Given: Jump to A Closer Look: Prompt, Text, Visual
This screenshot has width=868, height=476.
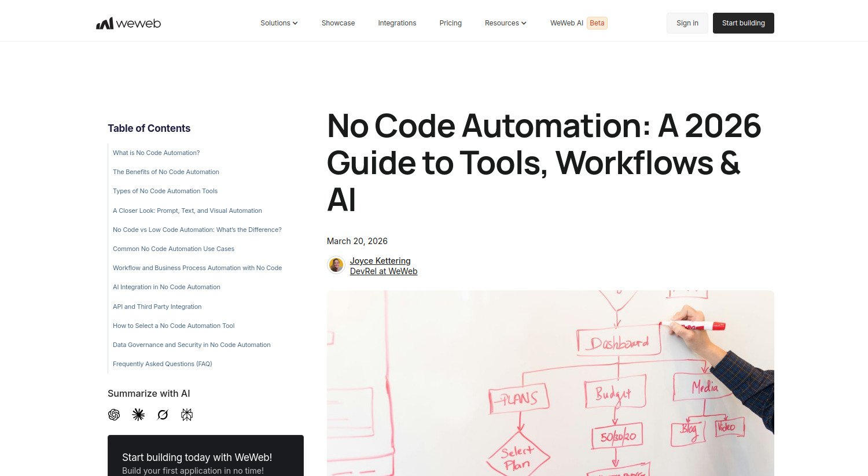Looking at the screenshot, I should click(187, 211).
